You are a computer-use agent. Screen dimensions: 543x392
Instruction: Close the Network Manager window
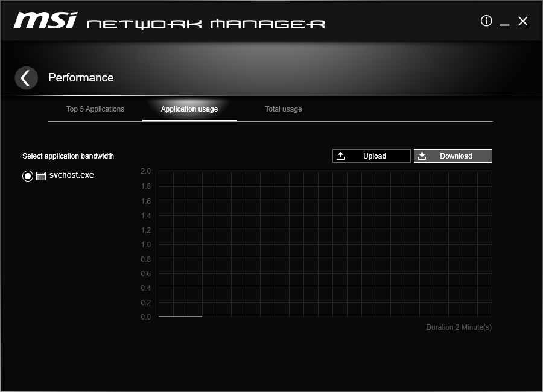522,21
